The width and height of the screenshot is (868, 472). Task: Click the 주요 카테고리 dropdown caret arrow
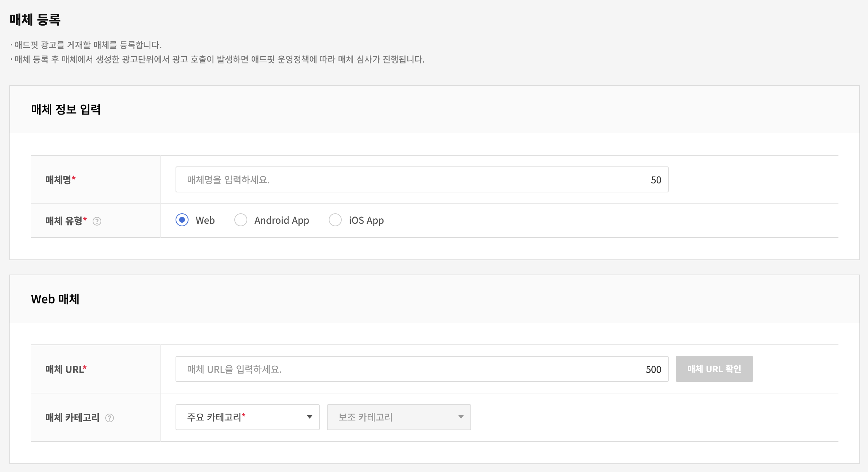309,417
